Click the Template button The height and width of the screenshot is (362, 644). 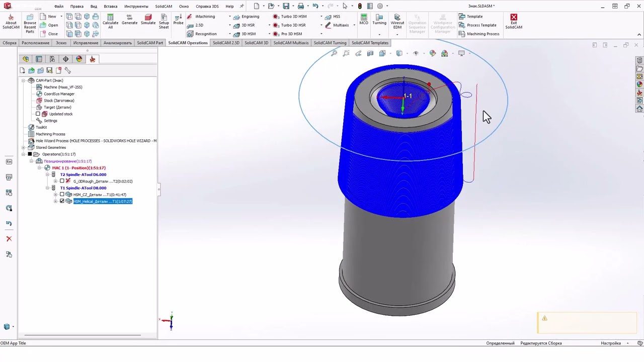(470, 17)
